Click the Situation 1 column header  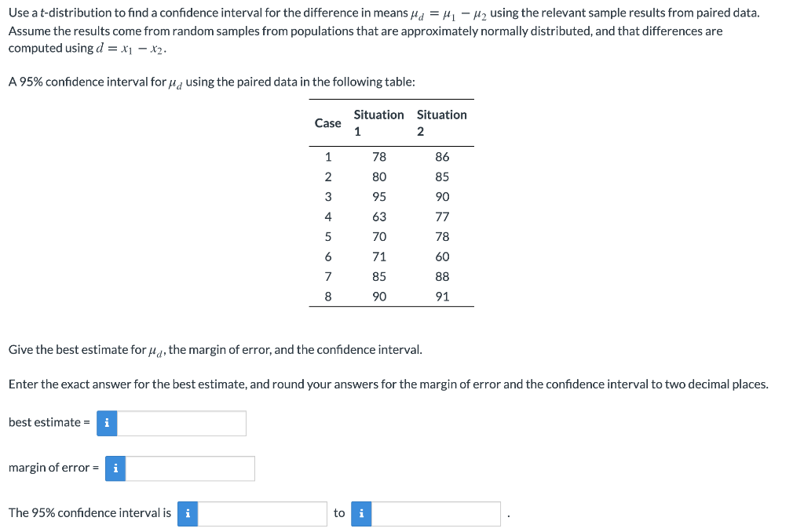[378, 123]
